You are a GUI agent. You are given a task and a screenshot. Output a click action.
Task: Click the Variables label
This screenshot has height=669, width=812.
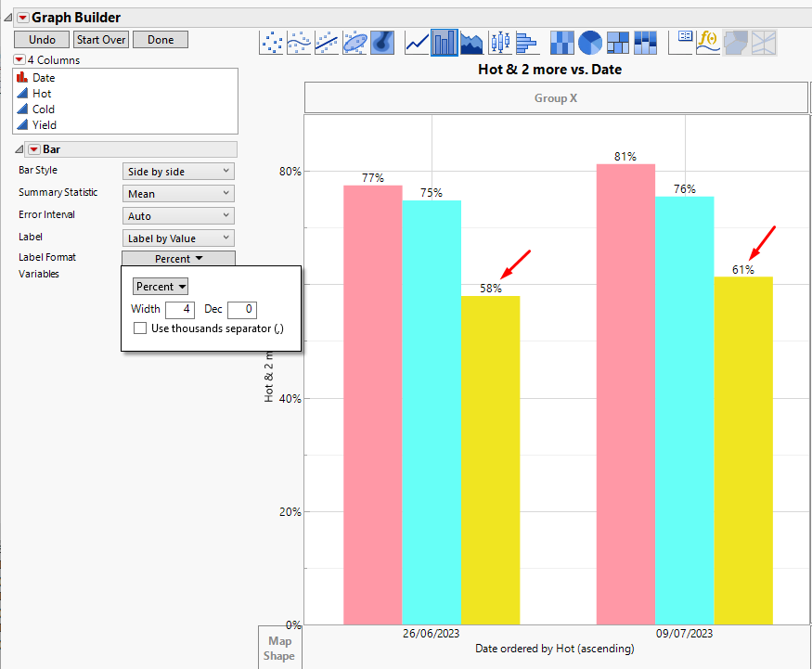pyautogui.click(x=39, y=274)
